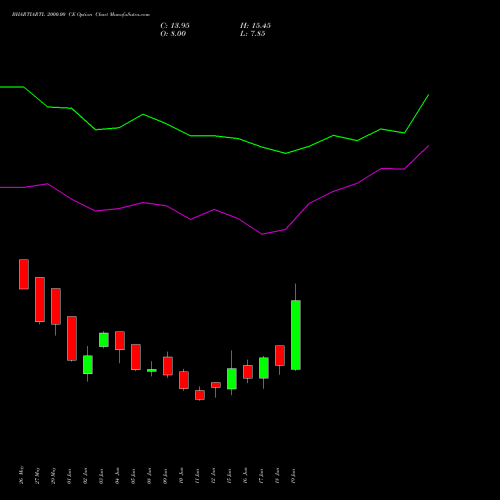Click the BHARTIARTL 2000.00 CE chart title
This screenshot has width=500, height=500.
[81, 15]
